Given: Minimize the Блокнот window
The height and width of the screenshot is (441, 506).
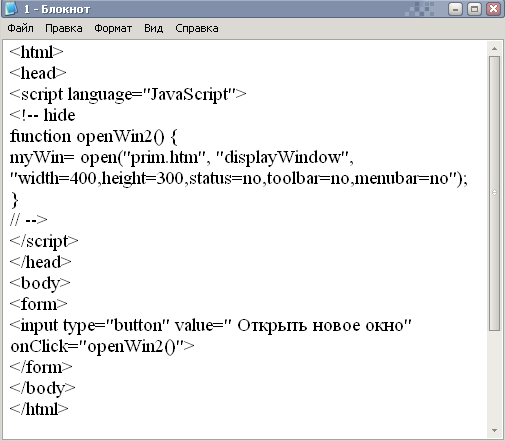Looking at the screenshot, I should point(455,9).
